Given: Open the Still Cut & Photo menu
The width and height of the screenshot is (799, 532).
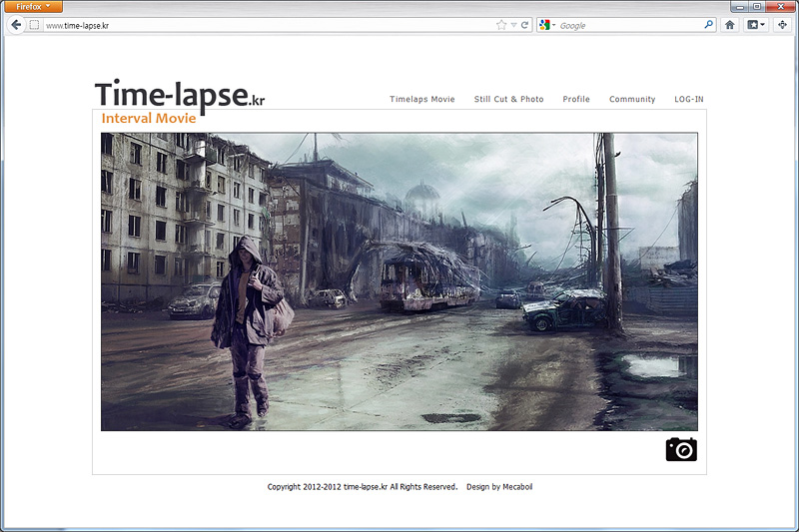Looking at the screenshot, I should pyautogui.click(x=509, y=99).
